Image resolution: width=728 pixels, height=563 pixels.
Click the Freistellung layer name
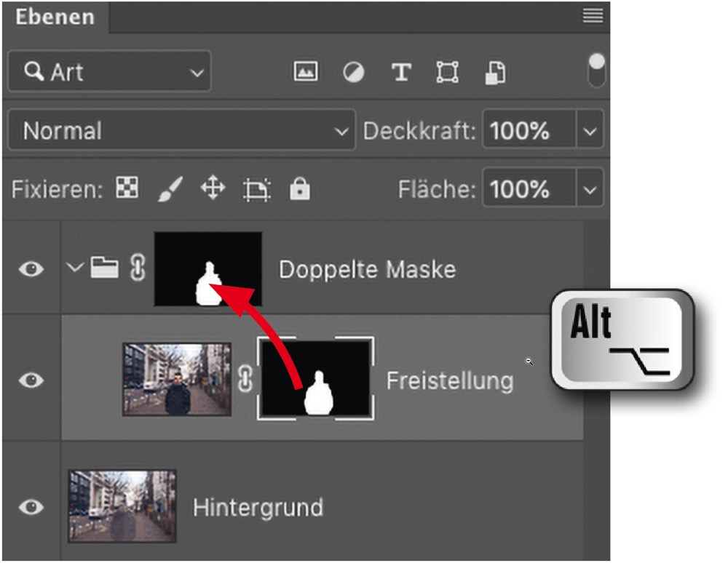click(x=450, y=380)
